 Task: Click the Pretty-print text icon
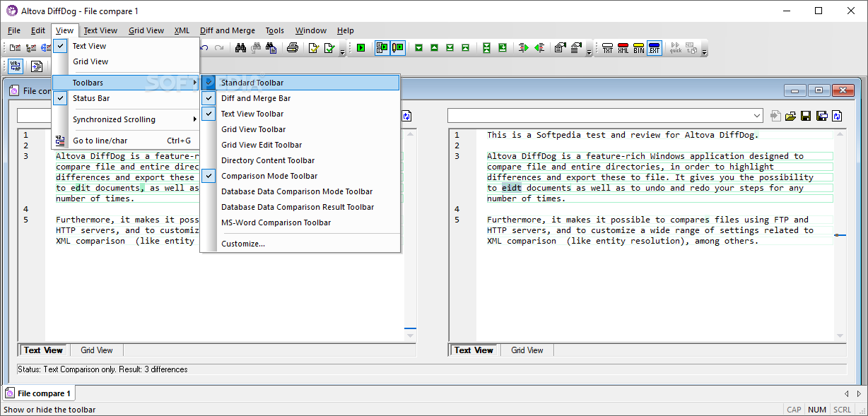[x=37, y=66]
